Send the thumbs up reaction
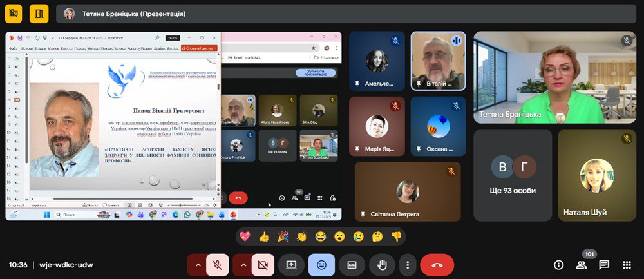This screenshot has width=644, height=279. pyautogui.click(x=263, y=236)
